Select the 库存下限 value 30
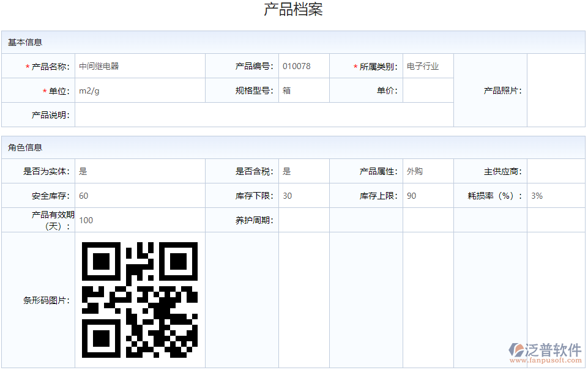588x370 pixels. (304, 196)
